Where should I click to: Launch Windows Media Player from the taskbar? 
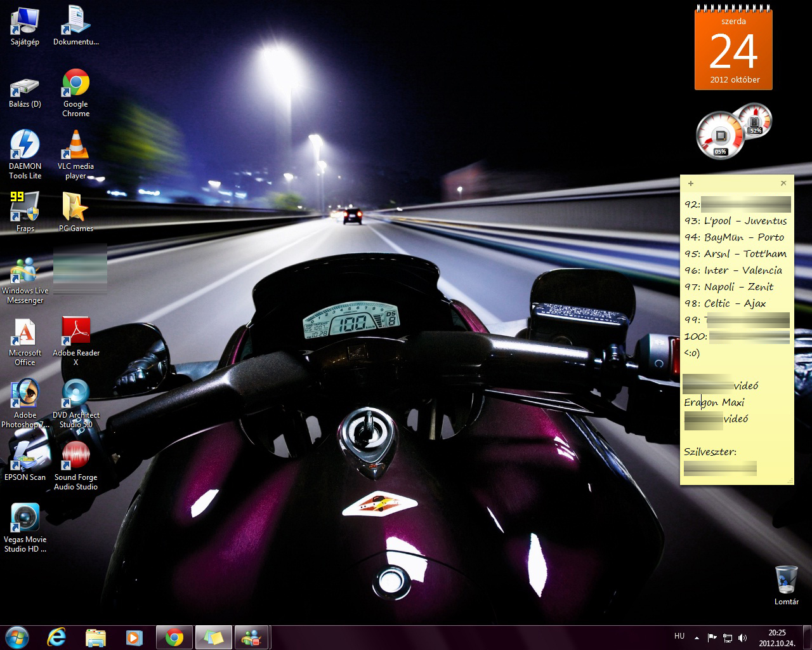[134, 637]
